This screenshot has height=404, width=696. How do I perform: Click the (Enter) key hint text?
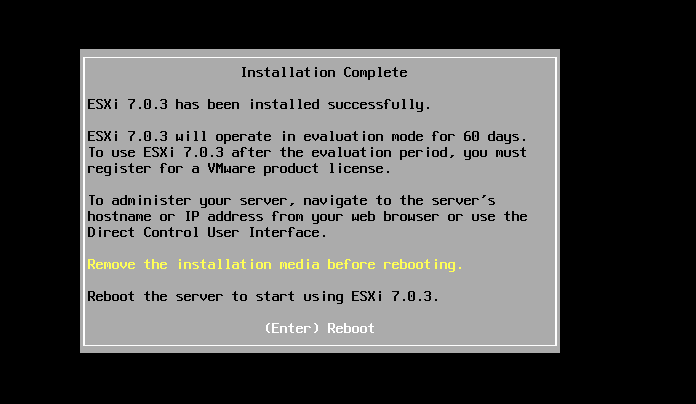(292, 328)
